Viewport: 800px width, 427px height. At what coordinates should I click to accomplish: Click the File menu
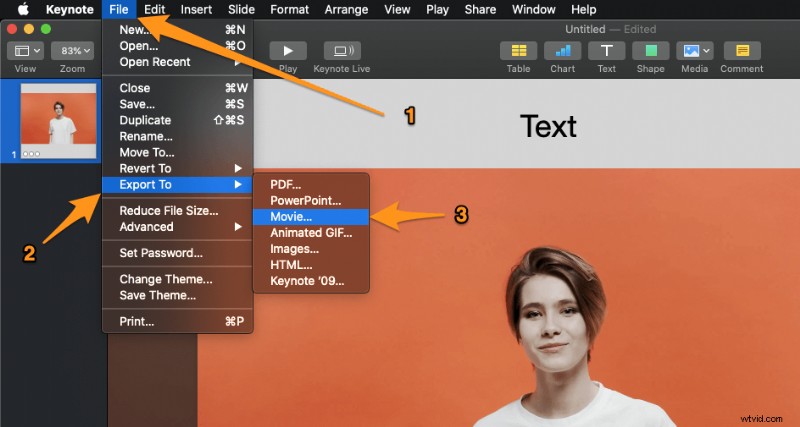pos(119,9)
